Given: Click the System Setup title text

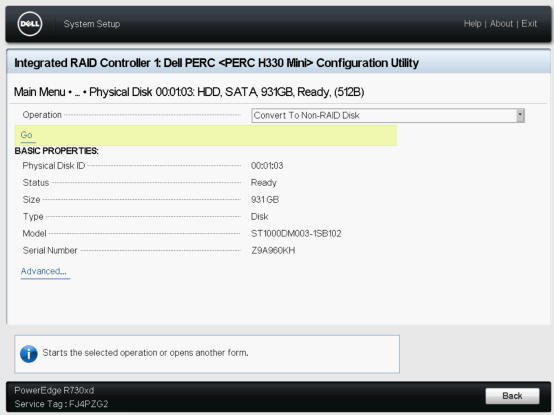Looking at the screenshot, I should point(92,24).
